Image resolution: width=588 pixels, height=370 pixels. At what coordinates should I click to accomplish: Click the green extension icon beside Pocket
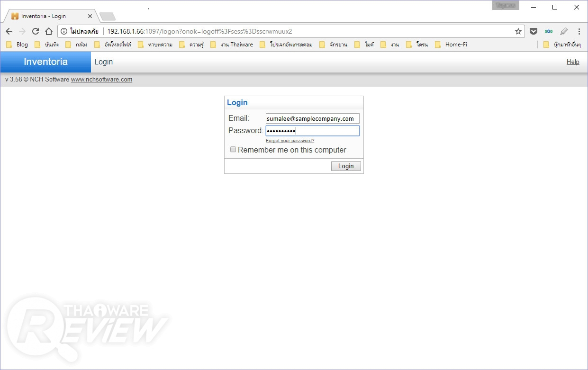[x=549, y=31]
